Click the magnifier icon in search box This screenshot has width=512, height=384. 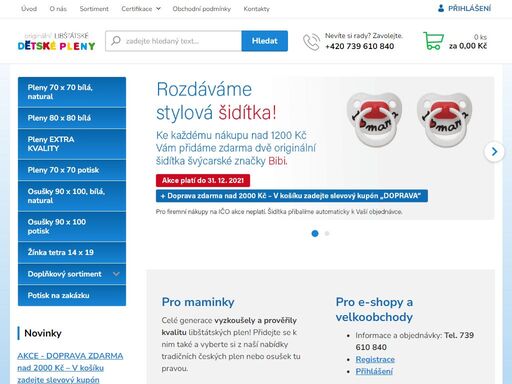pos(116,41)
